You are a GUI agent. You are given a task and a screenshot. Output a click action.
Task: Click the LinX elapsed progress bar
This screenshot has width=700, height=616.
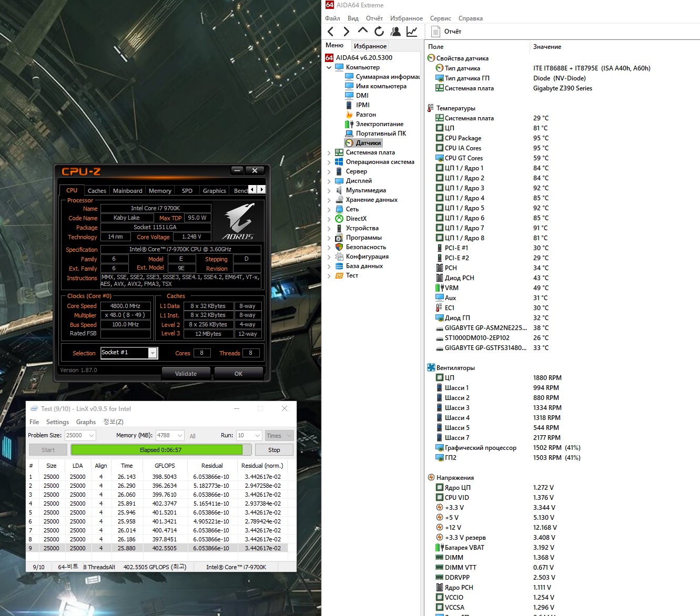[x=160, y=450]
